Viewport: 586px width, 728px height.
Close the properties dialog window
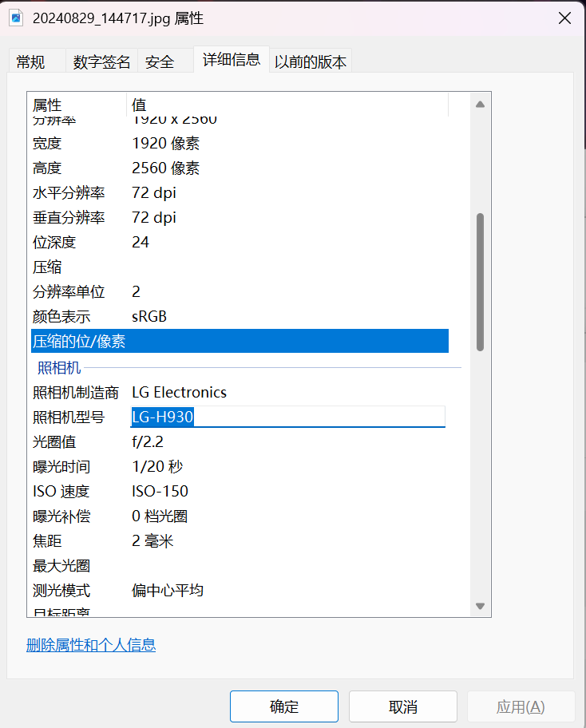564,18
